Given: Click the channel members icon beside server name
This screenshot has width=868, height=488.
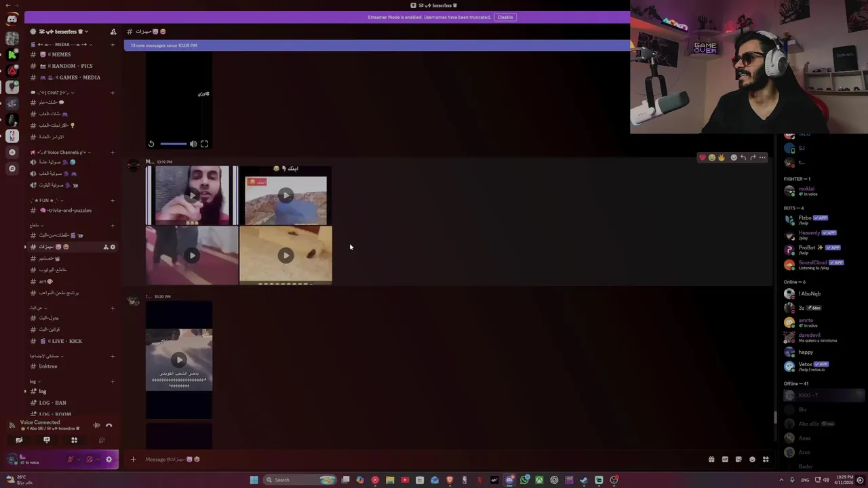Looking at the screenshot, I should click(x=113, y=32).
